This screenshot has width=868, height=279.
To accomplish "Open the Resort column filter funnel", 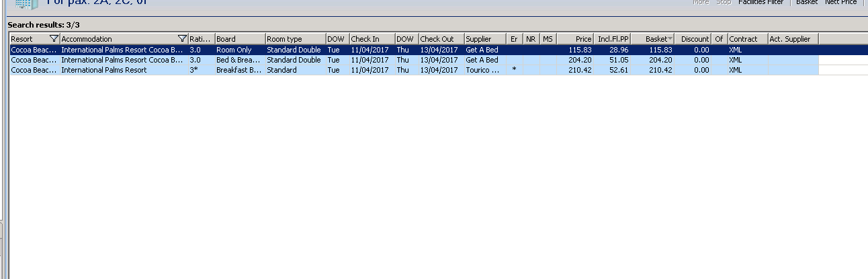I will (x=54, y=39).
